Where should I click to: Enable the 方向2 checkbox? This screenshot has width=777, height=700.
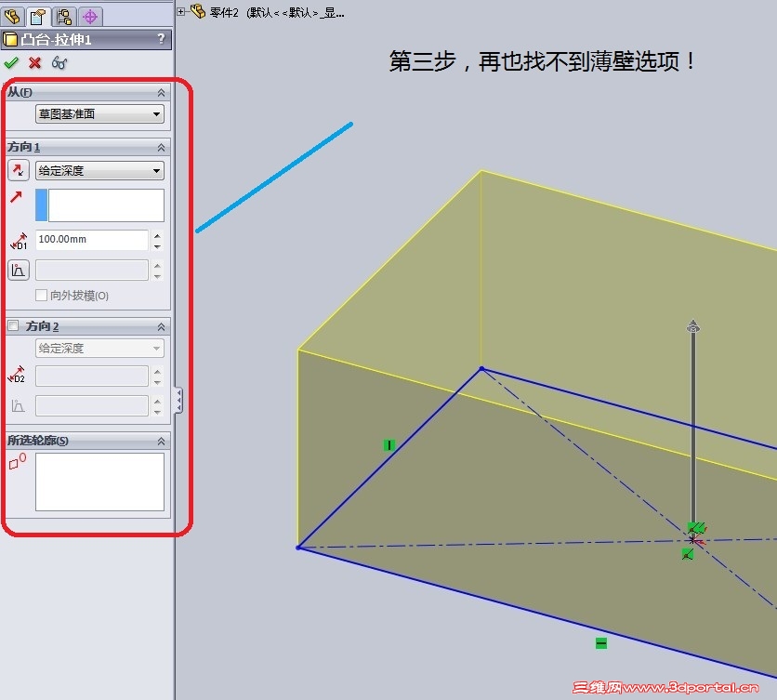tap(13, 325)
